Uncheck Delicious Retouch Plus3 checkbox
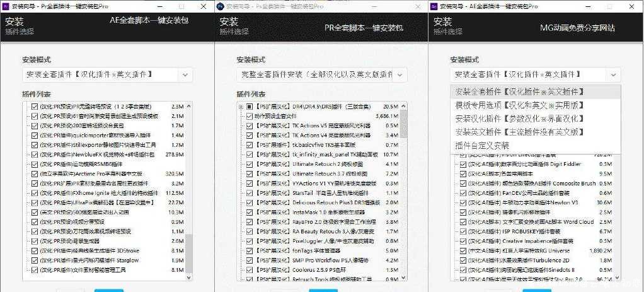This screenshot has height=292, width=644. pyautogui.click(x=250, y=202)
